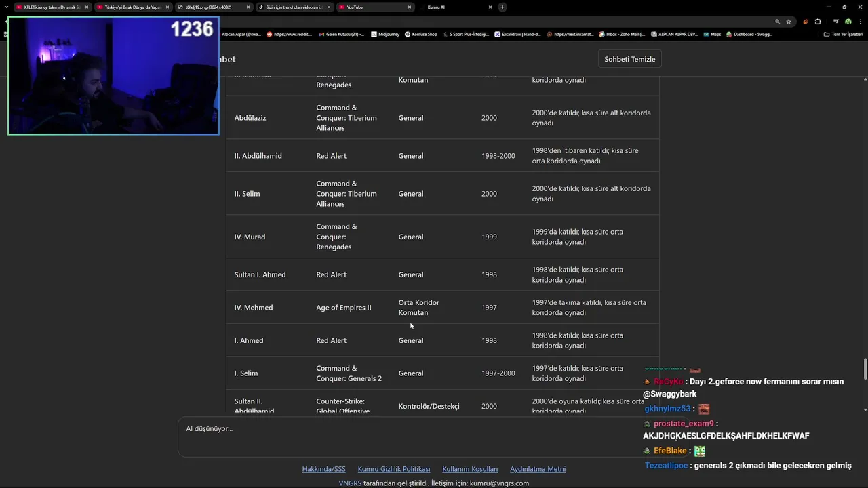Open Inbox - Zoho Mail bookmark
Viewport: 868px width, 488px height.
pos(622,34)
